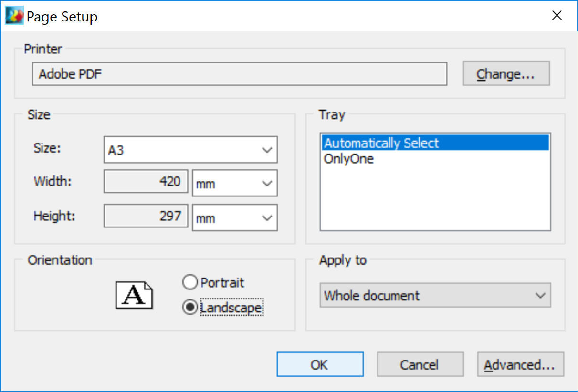This screenshot has height=392, width=578.
Task: Click the Height value field
Action: (x=146, y=216)
